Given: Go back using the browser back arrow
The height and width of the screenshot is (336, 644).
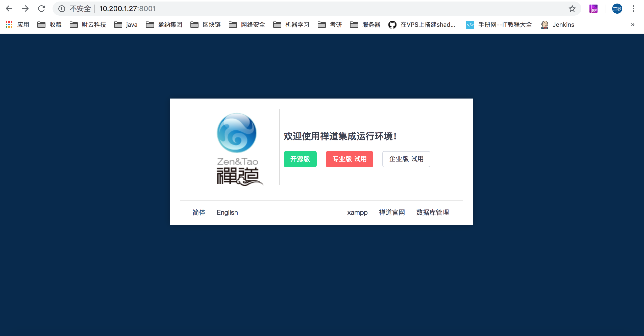Looking at the screenshot, I should (9, 9).
